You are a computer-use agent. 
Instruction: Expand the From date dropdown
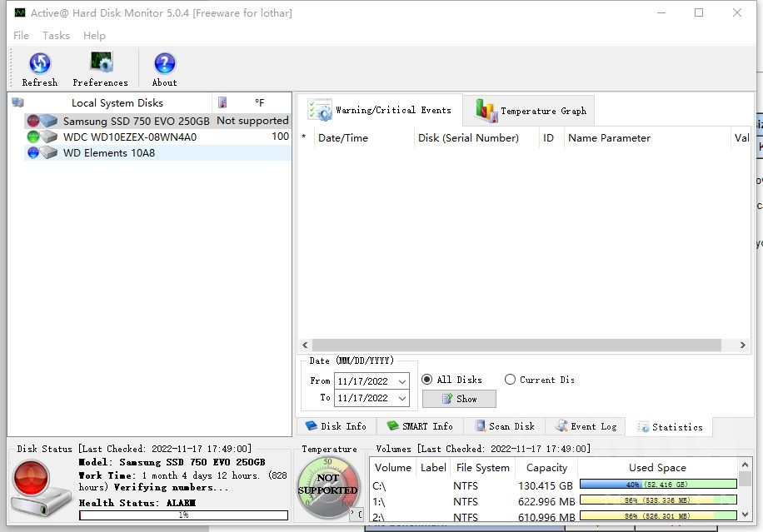tap(403, 381)
